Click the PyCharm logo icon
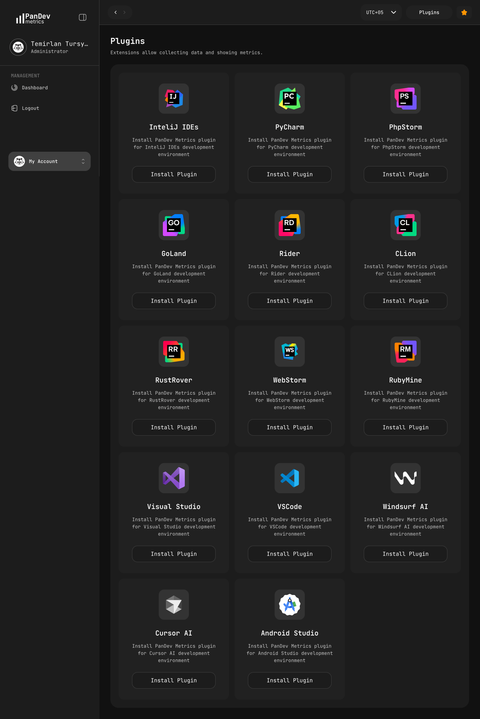480x719 pixels. point(290,99)
